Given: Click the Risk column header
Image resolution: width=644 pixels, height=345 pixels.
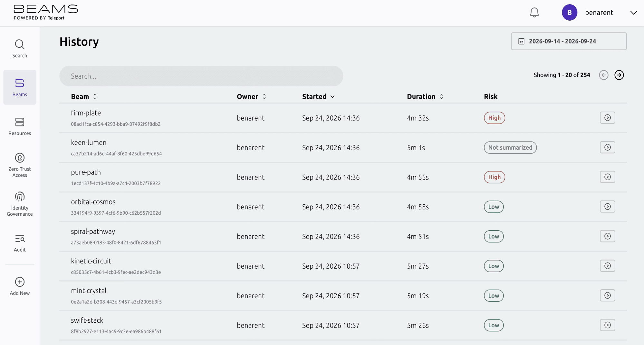Looking at the screenshot, I should 491,96.
